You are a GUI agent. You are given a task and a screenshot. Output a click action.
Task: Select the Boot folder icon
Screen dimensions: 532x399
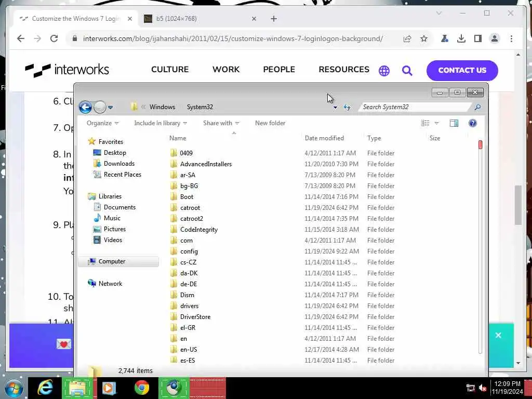(x=174, y=197)
